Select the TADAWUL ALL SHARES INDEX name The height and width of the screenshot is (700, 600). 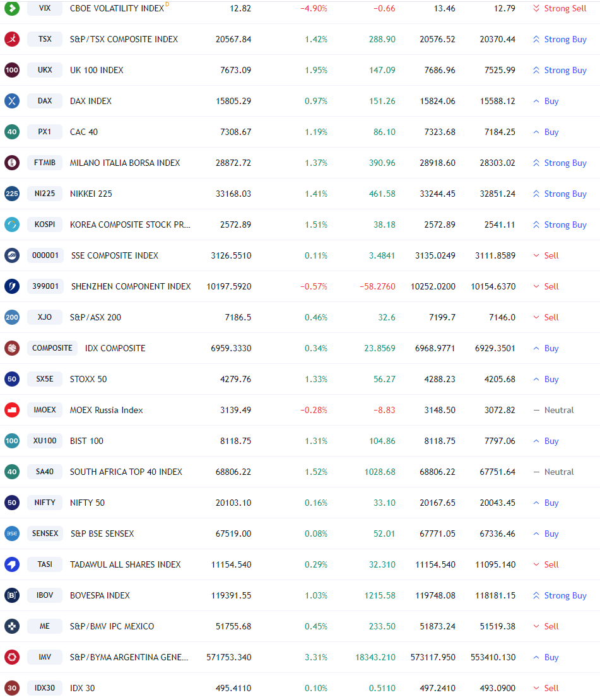point(126,565)
